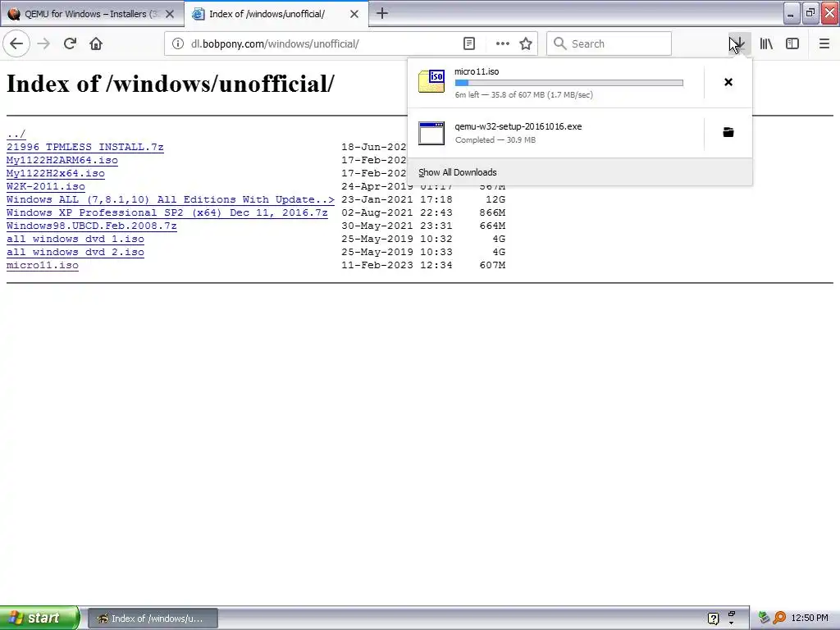Download Windows98.UBCD.Feb.2008.7z

(x=92, y=226)
